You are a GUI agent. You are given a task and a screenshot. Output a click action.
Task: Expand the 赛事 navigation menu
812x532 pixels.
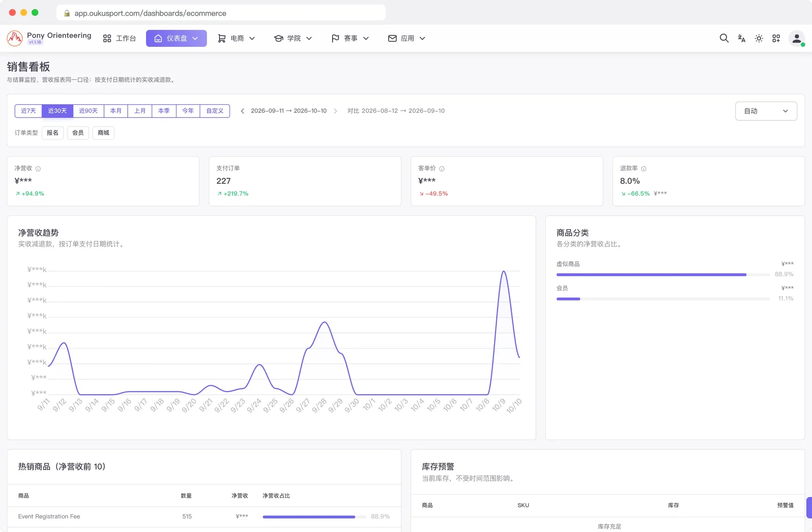pyautogui.click(x=350, y=38)
